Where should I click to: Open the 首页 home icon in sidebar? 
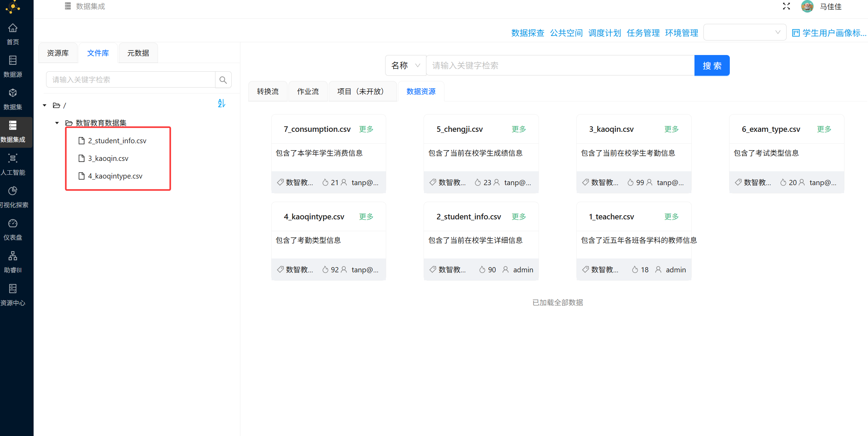coord(13,28)
